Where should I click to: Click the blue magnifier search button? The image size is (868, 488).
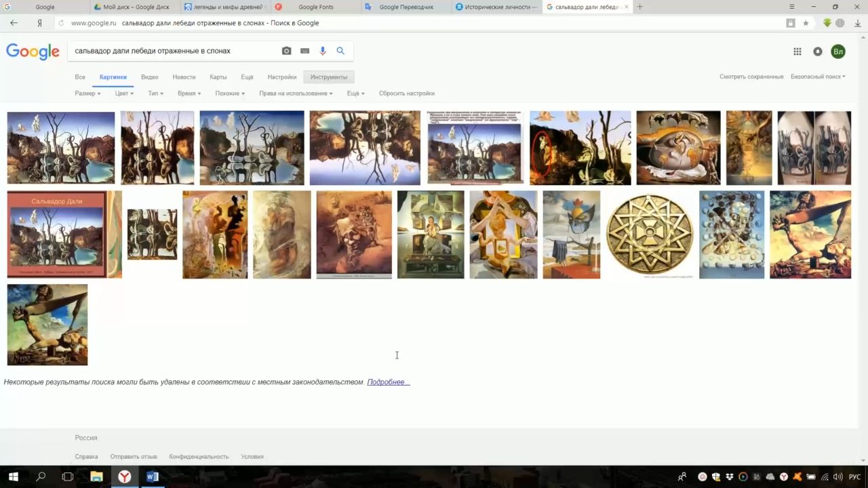pos(340,51)
